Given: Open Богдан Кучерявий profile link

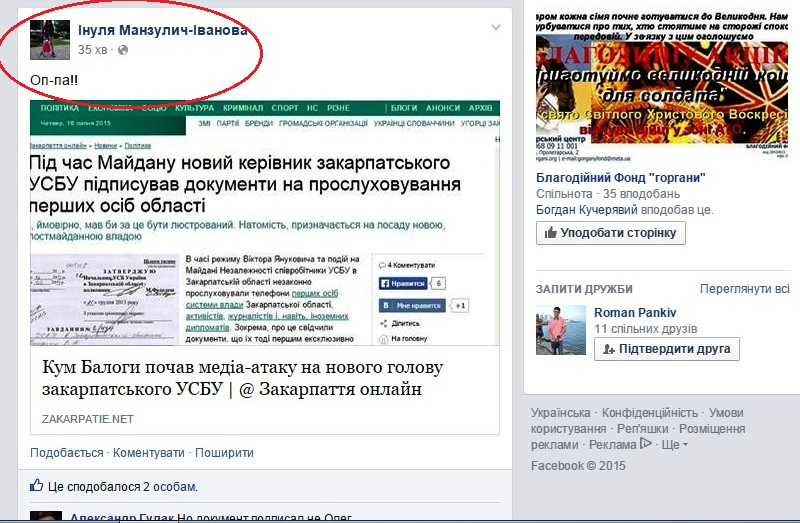Looking at the screenshot, I should (587, 210).
